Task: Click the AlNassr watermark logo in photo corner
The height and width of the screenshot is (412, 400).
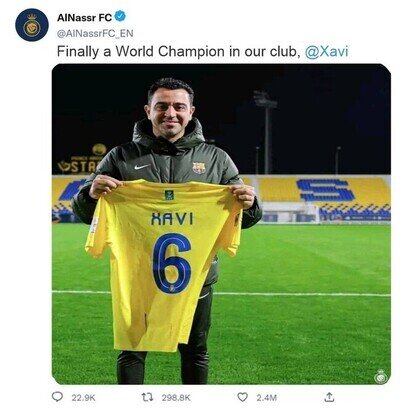Action: (380, 376)
